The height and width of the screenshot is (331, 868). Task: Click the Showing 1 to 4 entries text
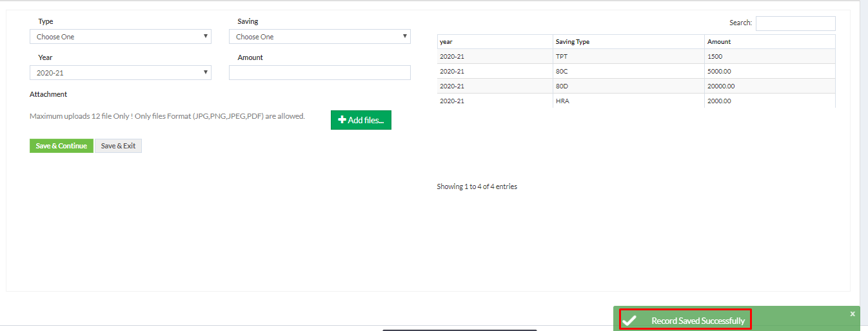pyautogui.click(x=477, y=186)
